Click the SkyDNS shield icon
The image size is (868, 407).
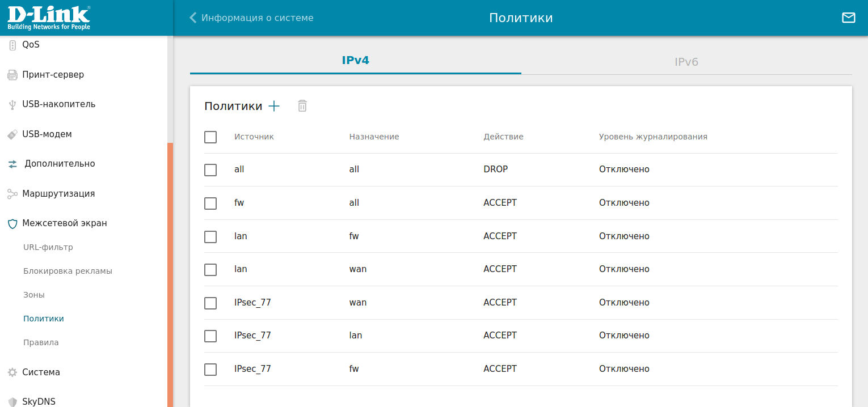pos(12,401)
